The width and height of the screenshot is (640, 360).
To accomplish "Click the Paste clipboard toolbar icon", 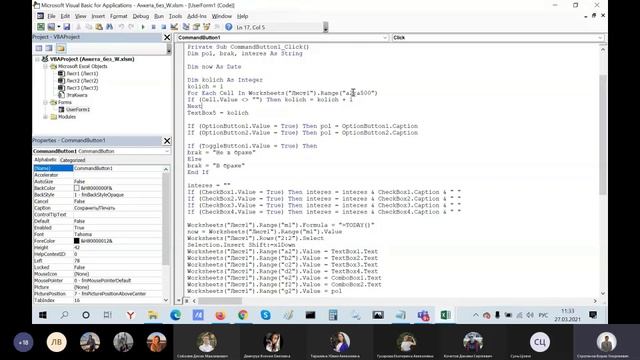I will pyautogui.click(x=99, y=27).
